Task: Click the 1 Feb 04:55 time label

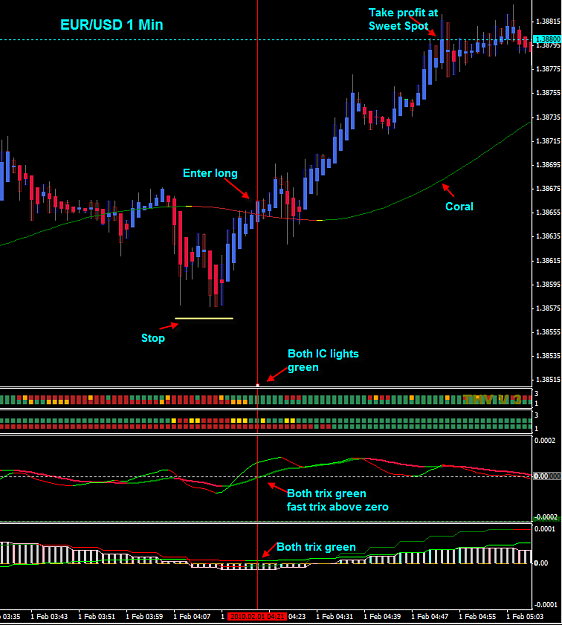Action: pyautogui.click(x=478, y=617)
